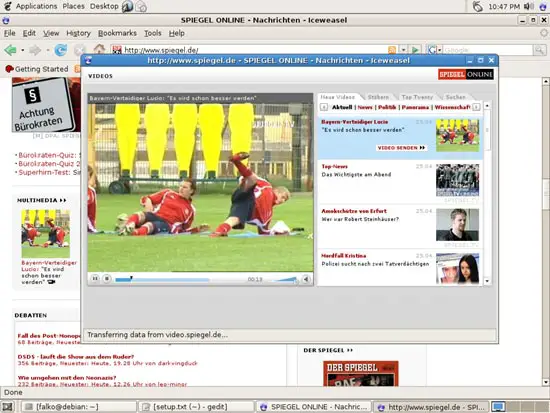Open the Amokschütze von Erfurt video thumbnail
The width and height of the screenshot is (550, 413).
pyautogui.click(x=457, y=225)
